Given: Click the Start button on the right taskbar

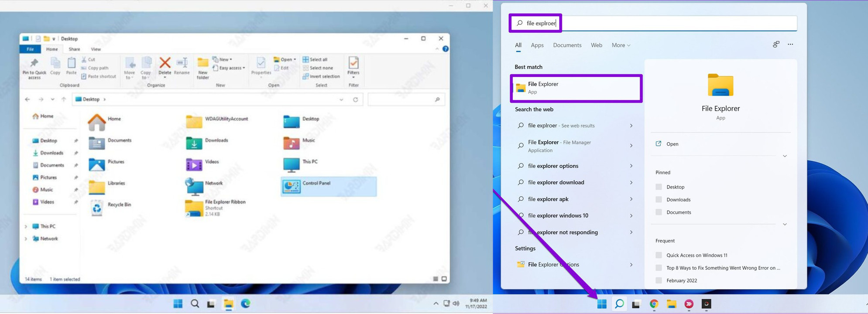Looking at the screenshot, I should click(x=602, y=304).
